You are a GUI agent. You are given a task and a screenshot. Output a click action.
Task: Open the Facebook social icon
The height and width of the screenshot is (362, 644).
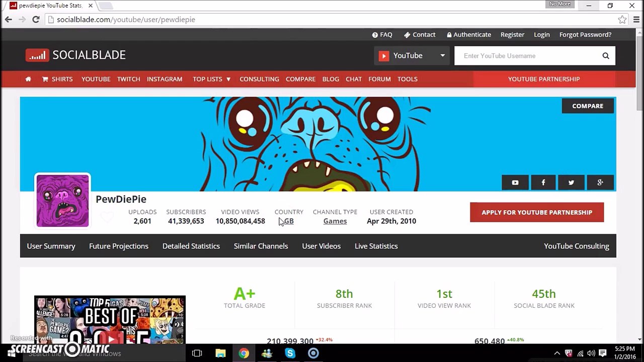pyautogui.click(x=543, y=183)
